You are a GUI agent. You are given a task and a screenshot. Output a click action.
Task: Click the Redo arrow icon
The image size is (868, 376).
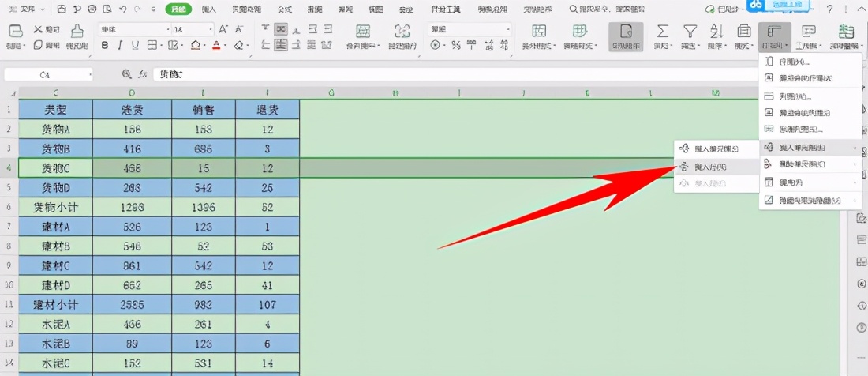pos(137,9)
